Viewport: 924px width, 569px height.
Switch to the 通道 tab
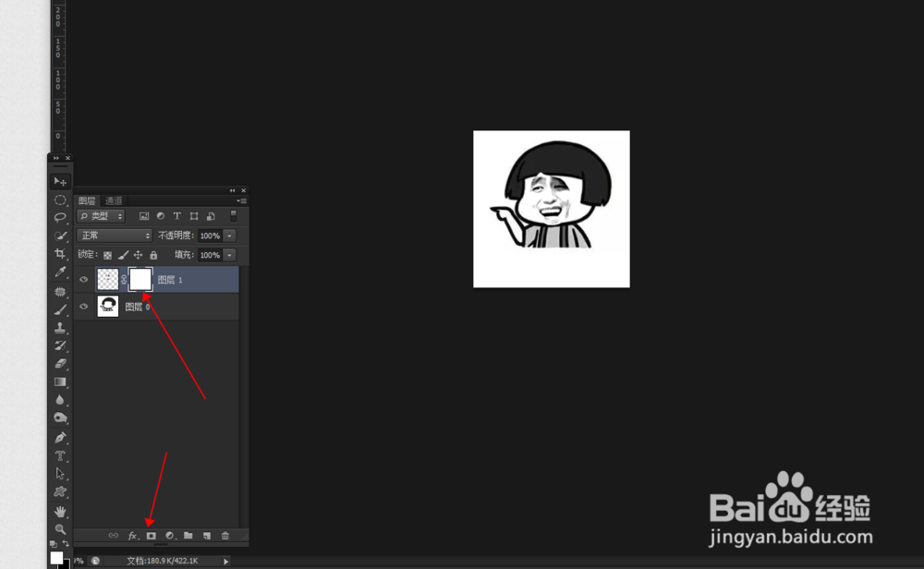point(114,200)
